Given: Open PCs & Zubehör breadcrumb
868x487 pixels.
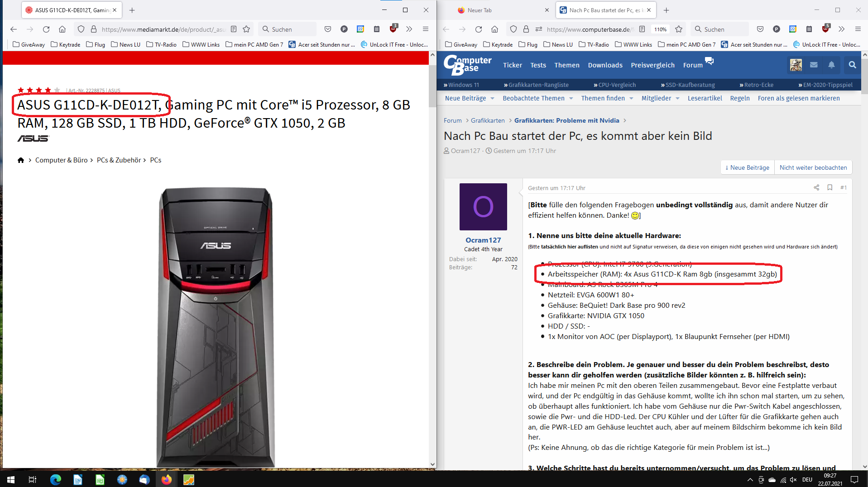Looking at the screenshot, I should 119,160.
